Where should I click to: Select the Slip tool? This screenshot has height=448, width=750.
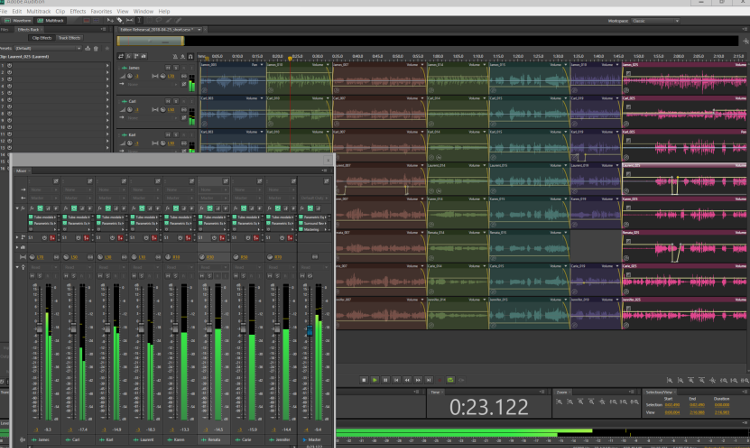point(130,21)
